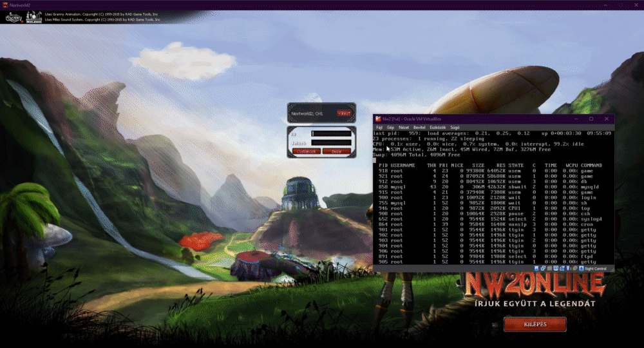Screen dimensions: 644x348
Task: Click the process row with PID 918
Action: coord(486,171)
